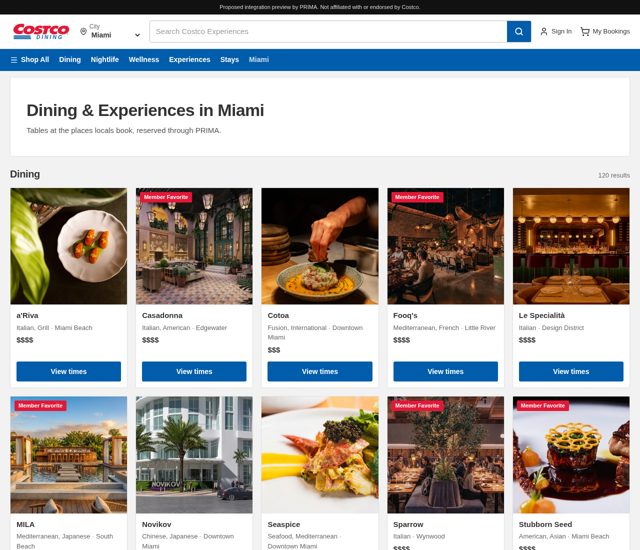View times for Cotoa
Screen dimensions: 640x550
coord(320,371)
